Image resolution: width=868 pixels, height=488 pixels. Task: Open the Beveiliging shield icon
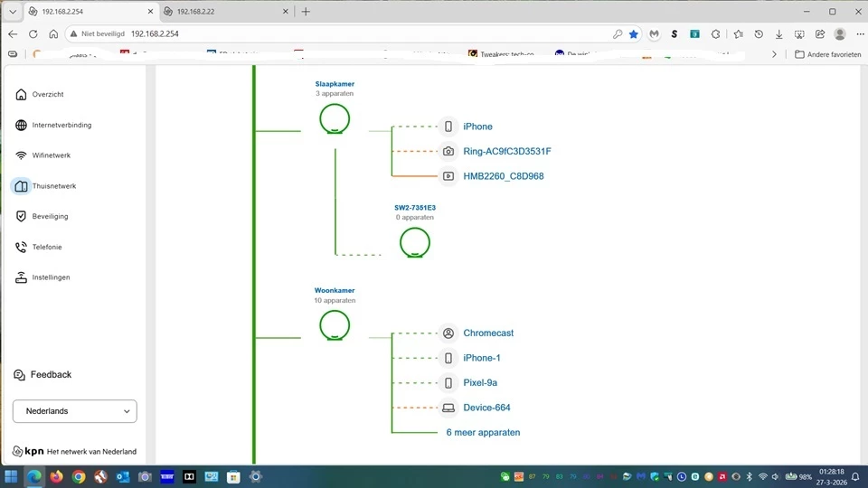tap(21, 216)
